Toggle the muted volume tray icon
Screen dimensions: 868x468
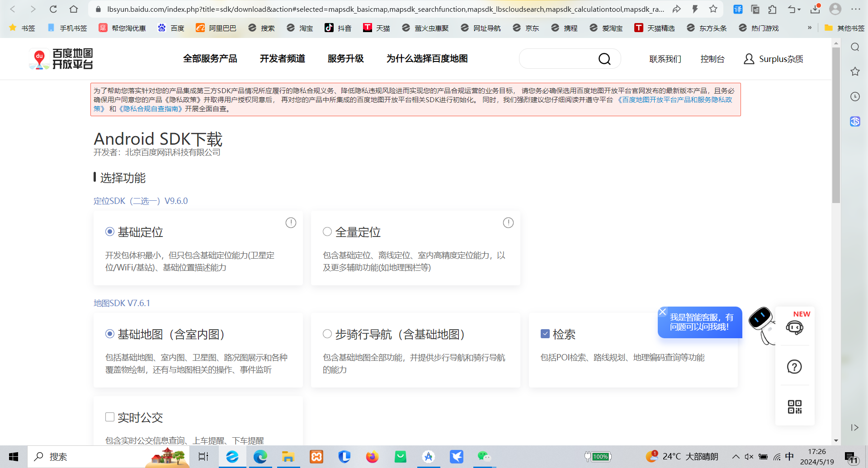tap(749, 457)
